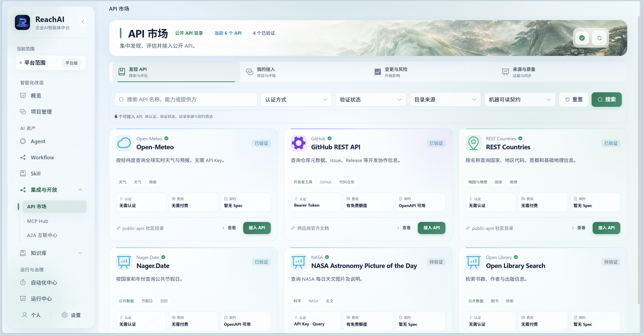644x335 pixels.
Task: Switch to the 发现 API tab
Action: [176, 72]
